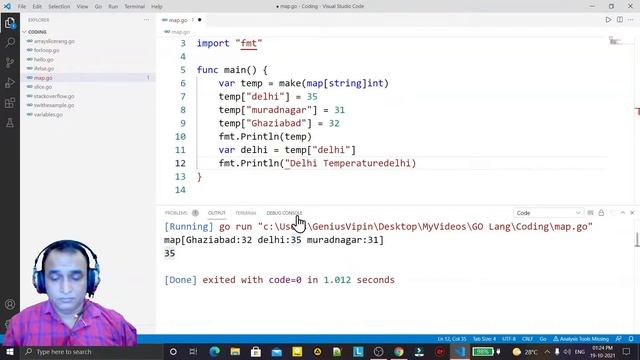This screenshot has width=640, height=360.
Task: Clear the output panel
Action: [x=590, y=213]
